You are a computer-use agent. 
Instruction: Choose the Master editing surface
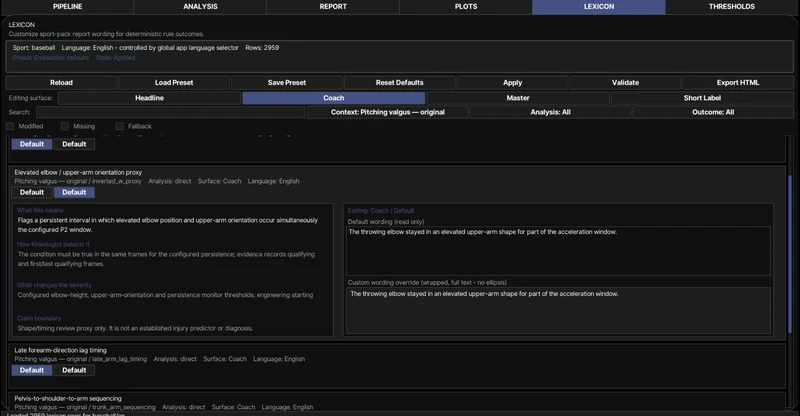tap(518, 98)
